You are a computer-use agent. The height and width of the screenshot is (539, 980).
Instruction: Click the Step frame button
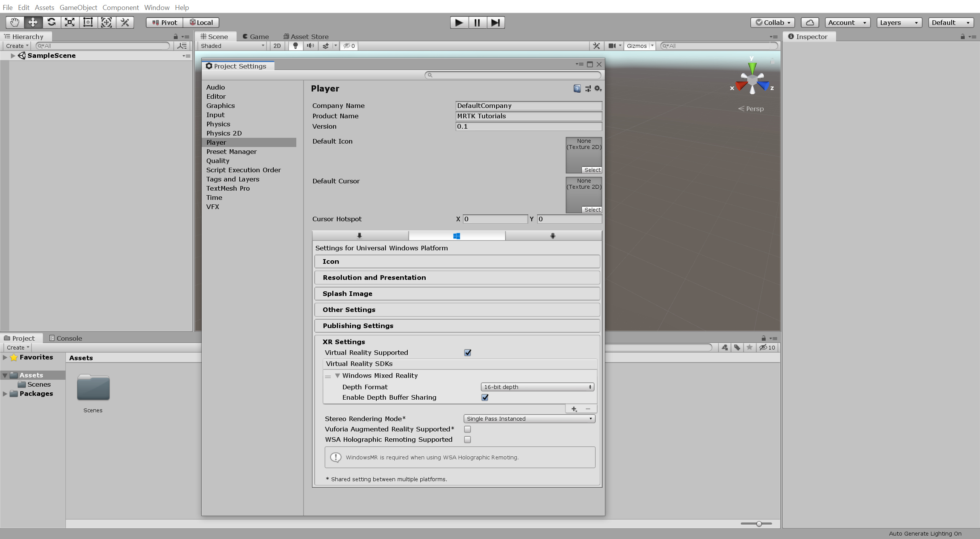click(x=496, y=23)
